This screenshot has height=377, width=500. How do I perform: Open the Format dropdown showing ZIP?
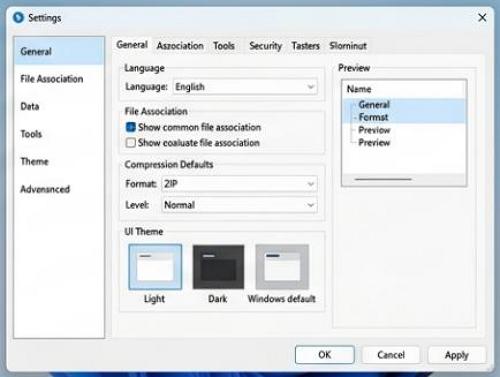point(239,184)
